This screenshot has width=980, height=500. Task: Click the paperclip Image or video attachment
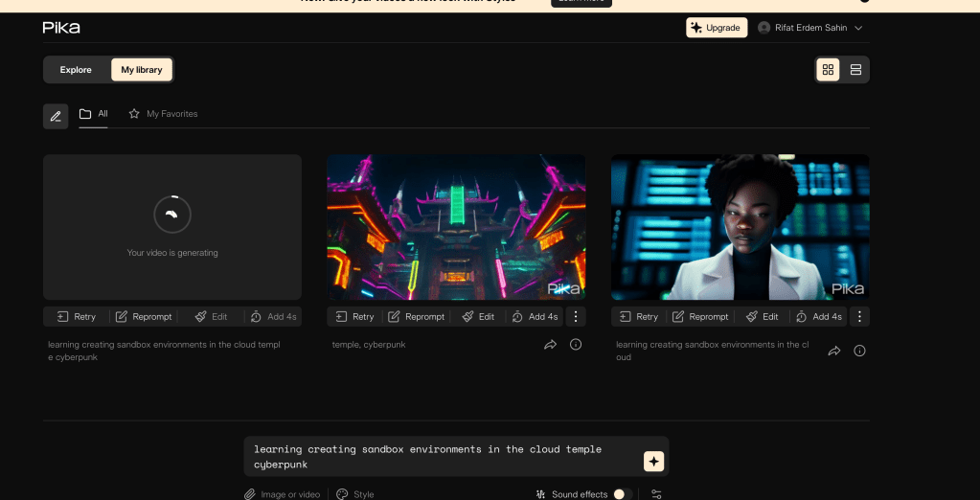coord(282,493)
